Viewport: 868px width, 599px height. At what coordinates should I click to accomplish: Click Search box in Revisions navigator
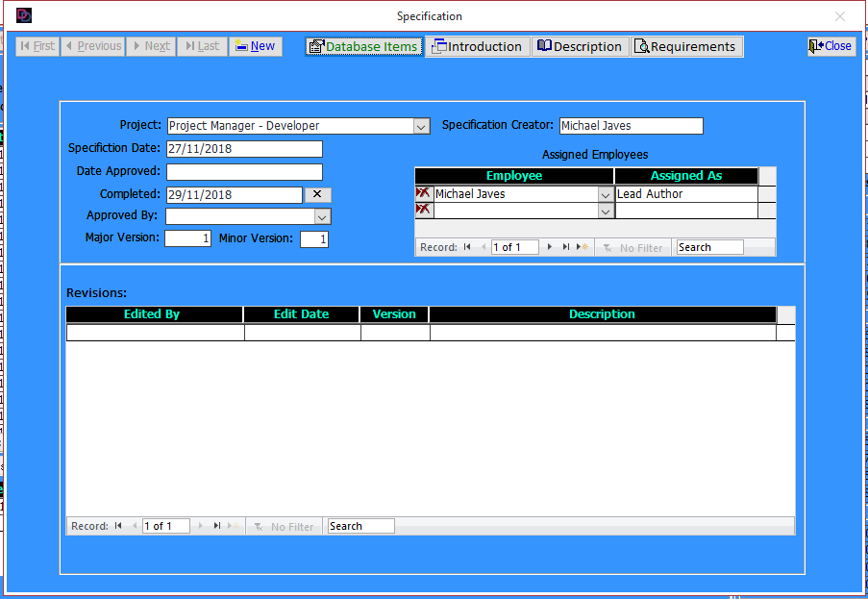[360, 527]
